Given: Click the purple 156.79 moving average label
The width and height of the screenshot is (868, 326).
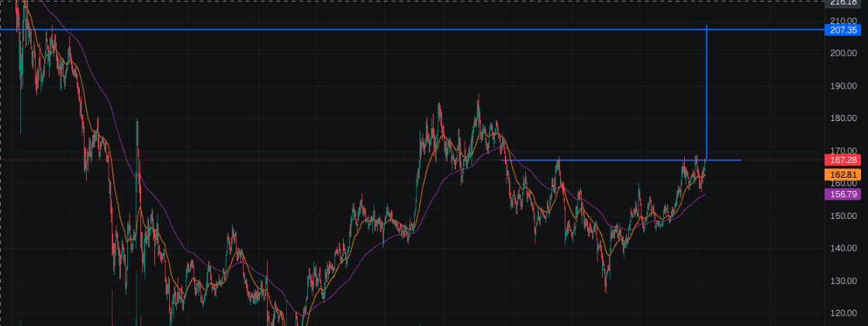Looking at the screenshot, I should pos(843,194).
